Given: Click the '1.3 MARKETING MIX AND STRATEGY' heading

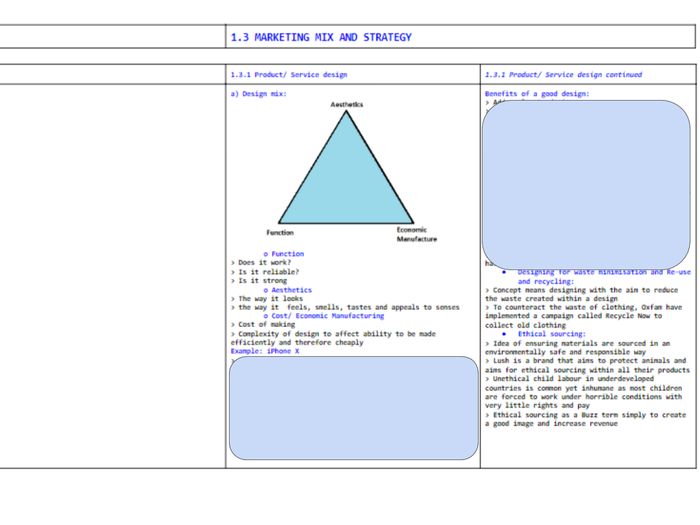Looking at the screenshot, I should [x=321, y=38].
